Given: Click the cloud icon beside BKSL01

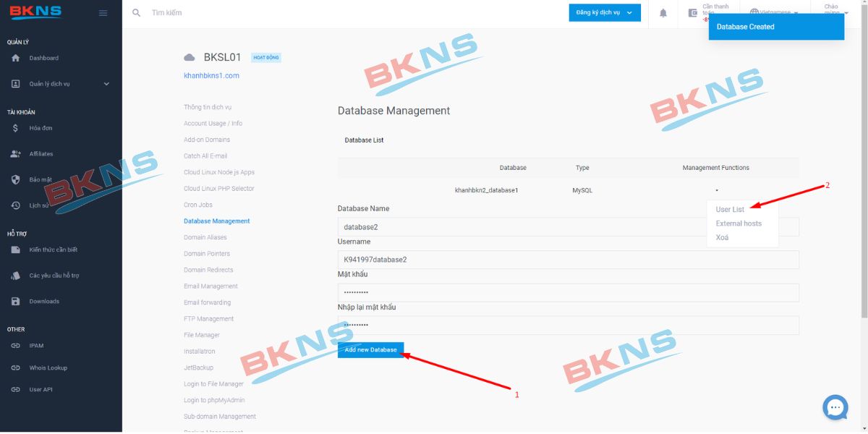Looking at the screenshot, I should tap(190, 57).
